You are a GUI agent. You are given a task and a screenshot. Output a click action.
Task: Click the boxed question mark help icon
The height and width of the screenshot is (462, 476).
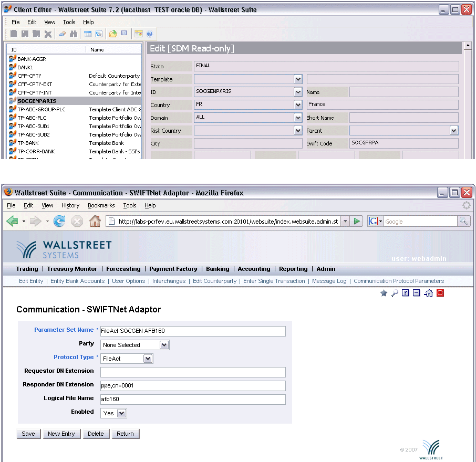coord(405,293)
